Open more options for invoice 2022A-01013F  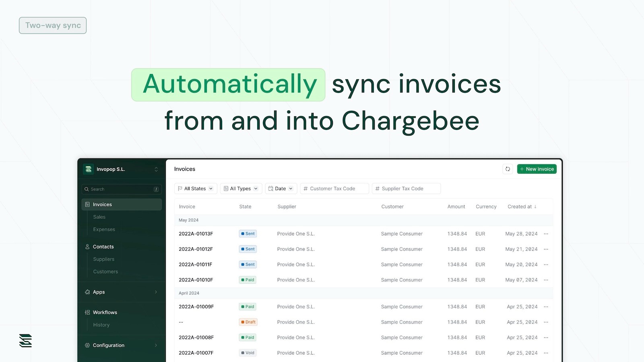pos(546,234)
